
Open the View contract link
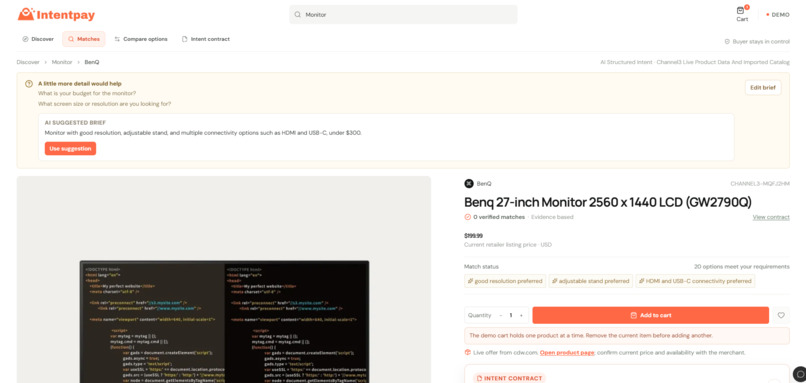771,217
